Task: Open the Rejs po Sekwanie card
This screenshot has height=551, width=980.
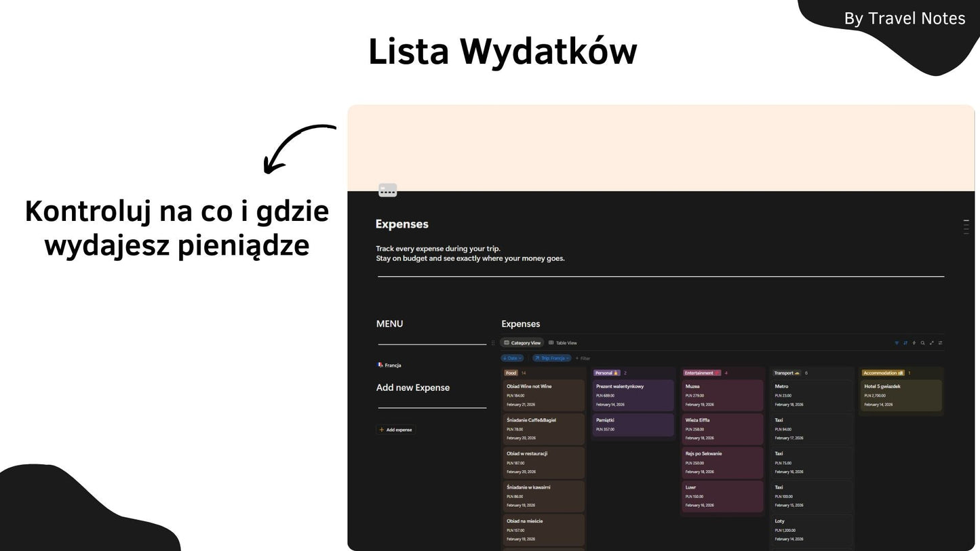Action: [x=722, y=462]
